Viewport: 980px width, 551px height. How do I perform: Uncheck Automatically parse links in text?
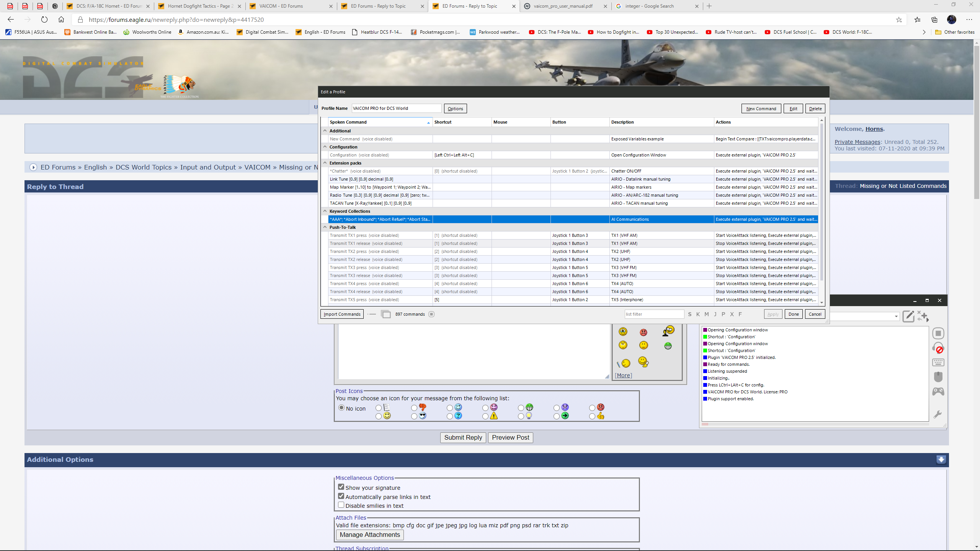tap(341, 496)
